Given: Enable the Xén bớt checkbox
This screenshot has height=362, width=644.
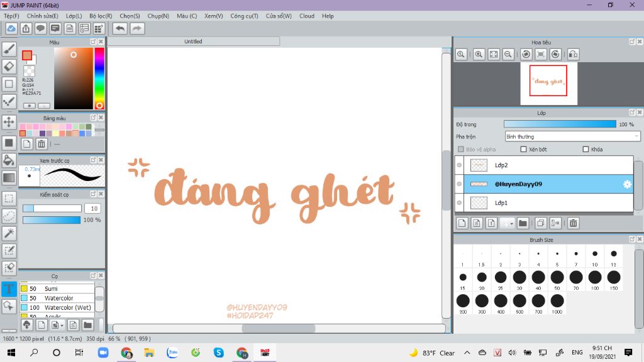Looking at the screenshot, I should click(x=523, y=150).
